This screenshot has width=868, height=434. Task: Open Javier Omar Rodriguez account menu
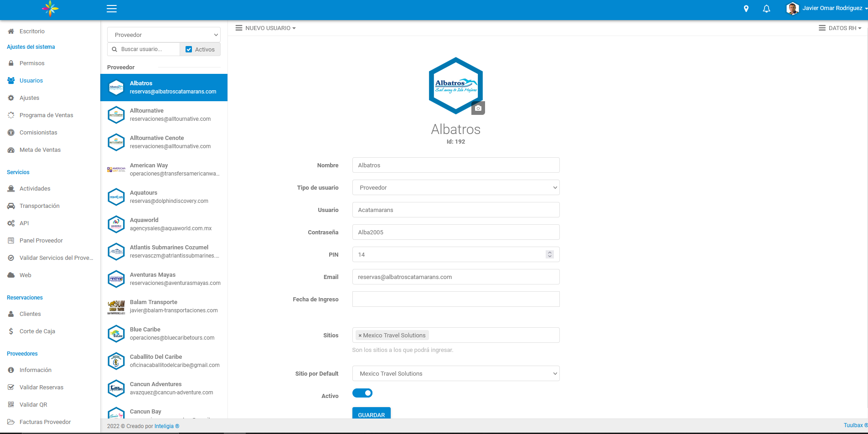pos(827,8)
